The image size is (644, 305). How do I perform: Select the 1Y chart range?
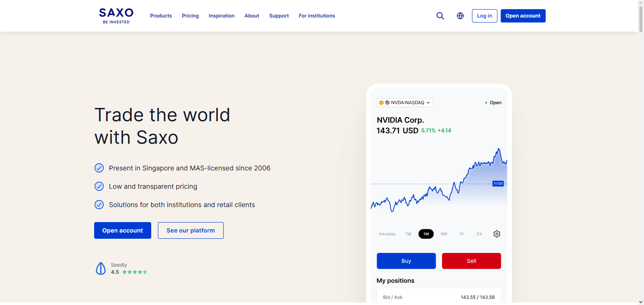coord(462,234)
